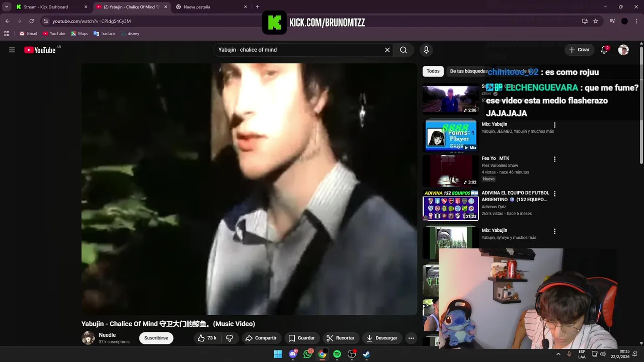The width and height of the screenshot is (644, 362).
Task: Go back in browser history
Action: click(7, 21)
